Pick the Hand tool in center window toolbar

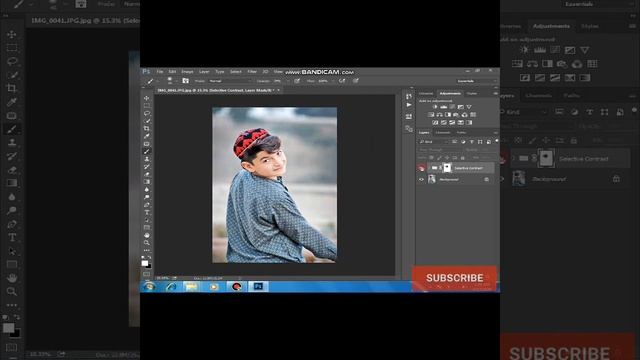147,235
